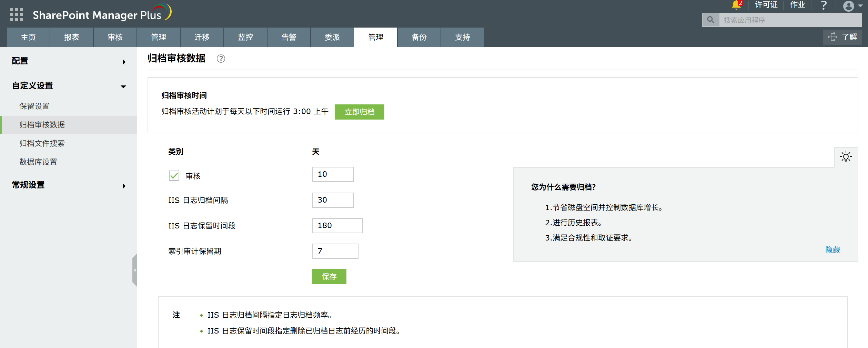Collapse the sidebar using the handle

(x=135, y=270)
